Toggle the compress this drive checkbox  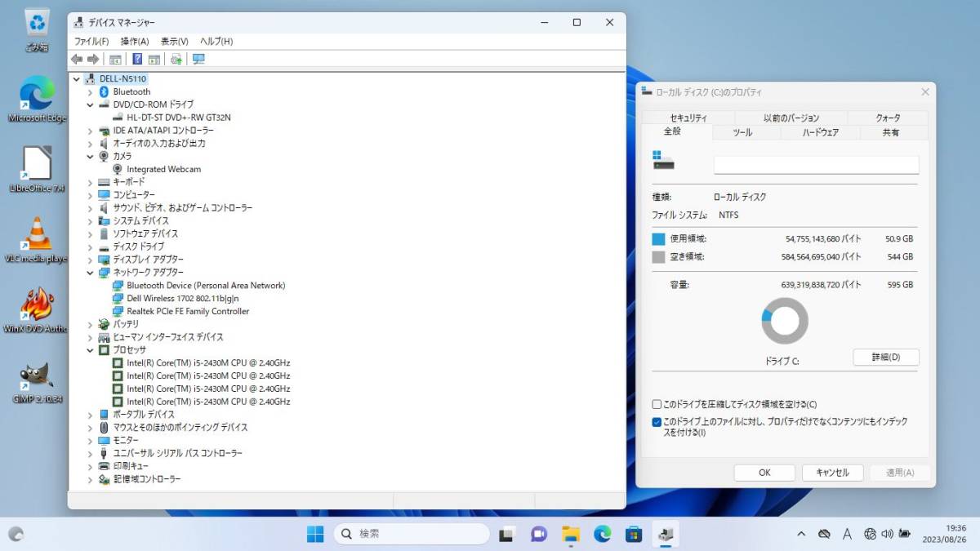click(x=657, y=404)
